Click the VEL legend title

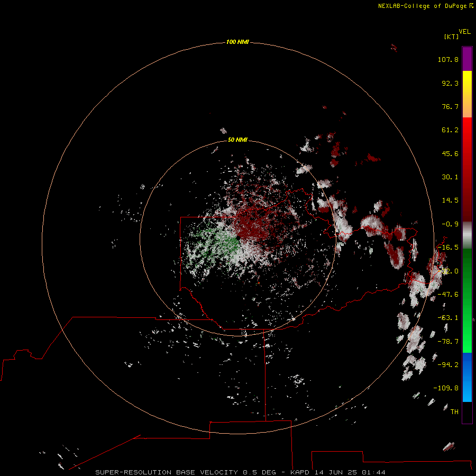coord(465,32)
